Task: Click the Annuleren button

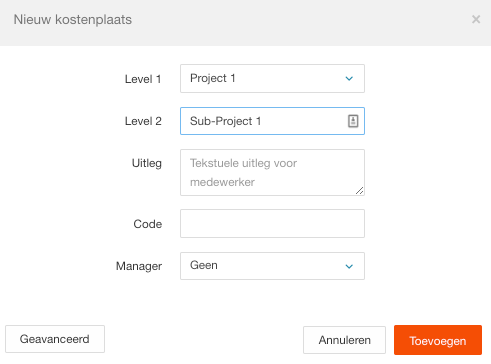Action: 344,340
